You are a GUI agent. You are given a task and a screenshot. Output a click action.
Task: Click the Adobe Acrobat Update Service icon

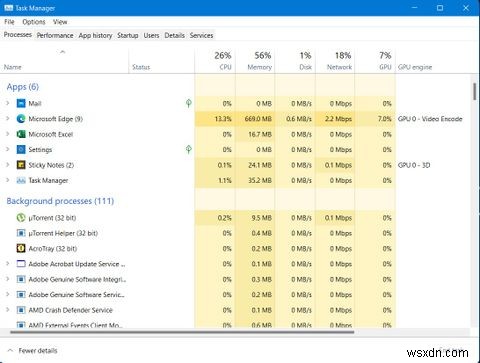21,264
